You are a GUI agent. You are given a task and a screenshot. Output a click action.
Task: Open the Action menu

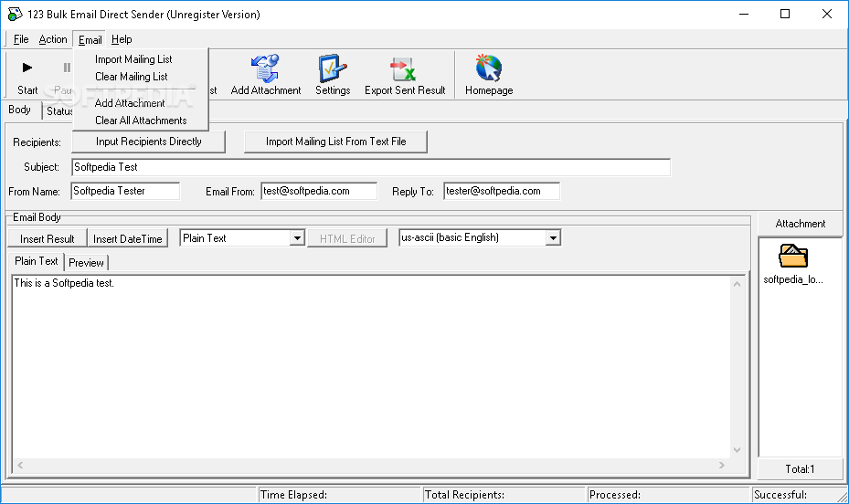53,39
